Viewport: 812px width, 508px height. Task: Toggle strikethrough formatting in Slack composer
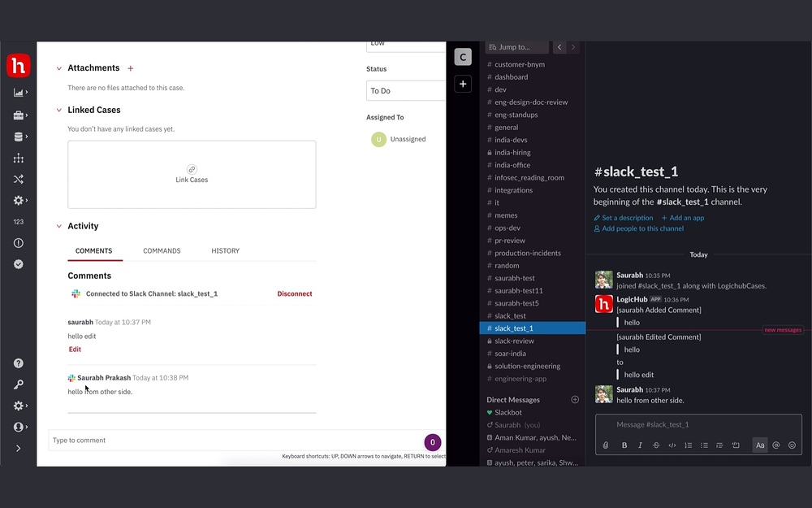[656, 445]
